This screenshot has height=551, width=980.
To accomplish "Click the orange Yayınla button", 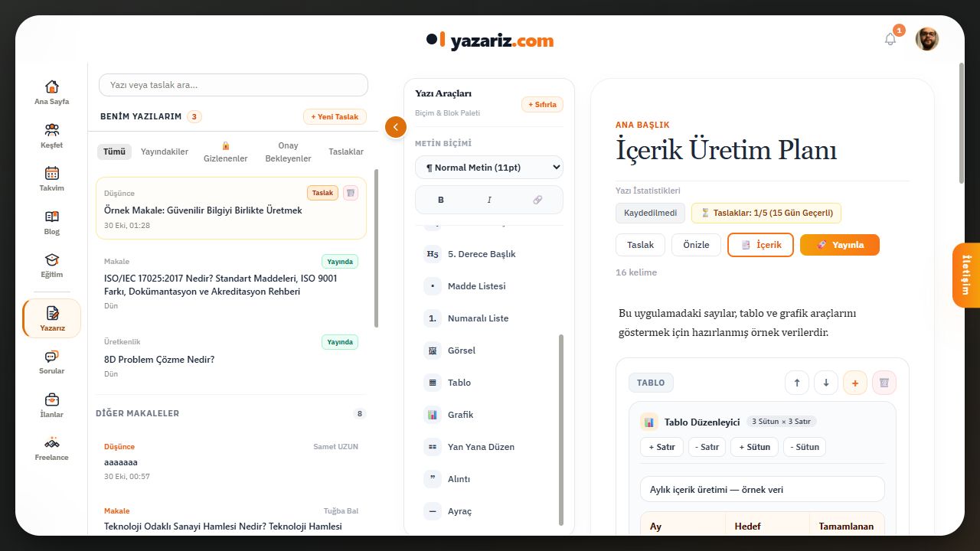I will coord(840,245).
